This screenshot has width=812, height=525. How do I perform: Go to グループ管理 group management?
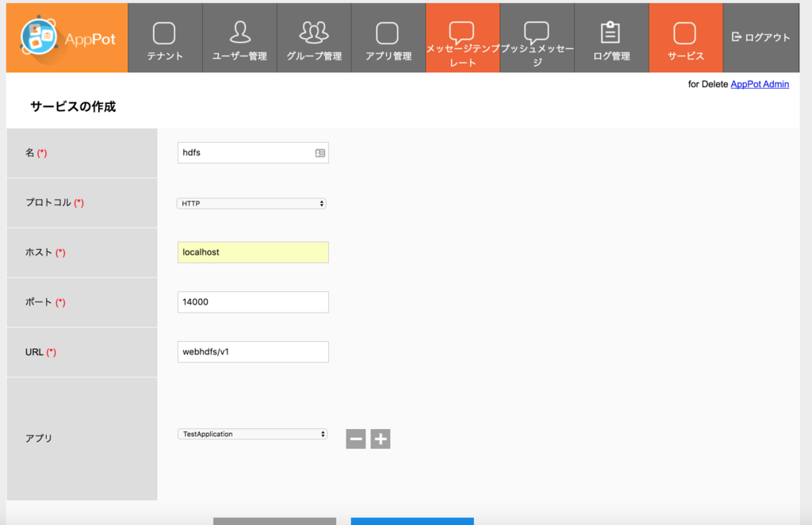(314, 38)
